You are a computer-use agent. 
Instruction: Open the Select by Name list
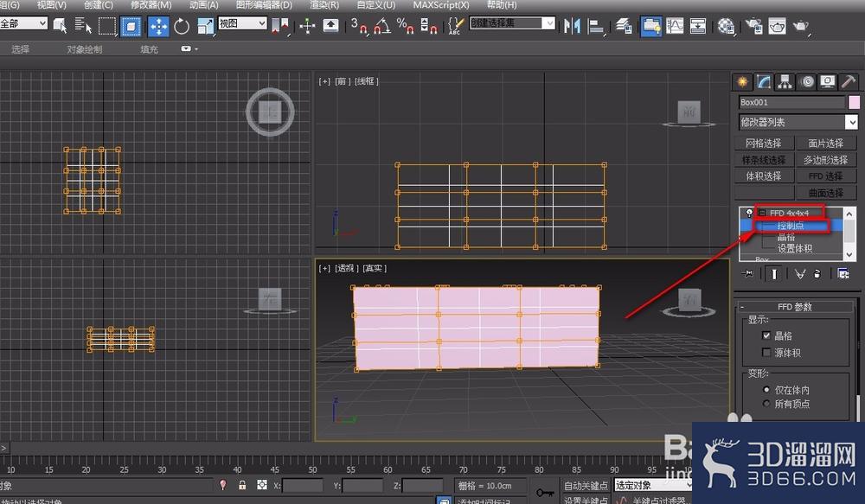tap(83, 25)
